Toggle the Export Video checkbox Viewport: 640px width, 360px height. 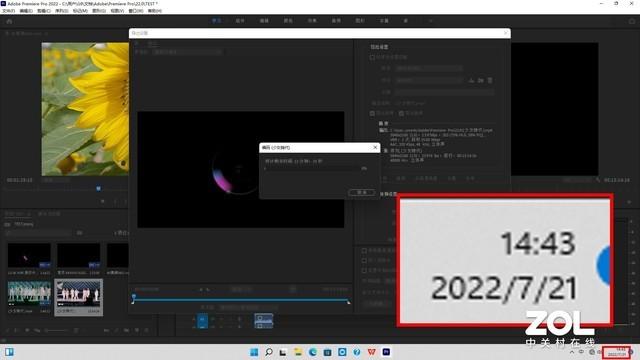372,113
